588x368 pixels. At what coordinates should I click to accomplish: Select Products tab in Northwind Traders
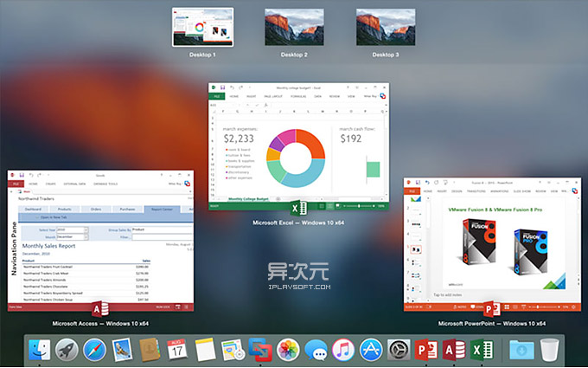(x=65, y=210)
